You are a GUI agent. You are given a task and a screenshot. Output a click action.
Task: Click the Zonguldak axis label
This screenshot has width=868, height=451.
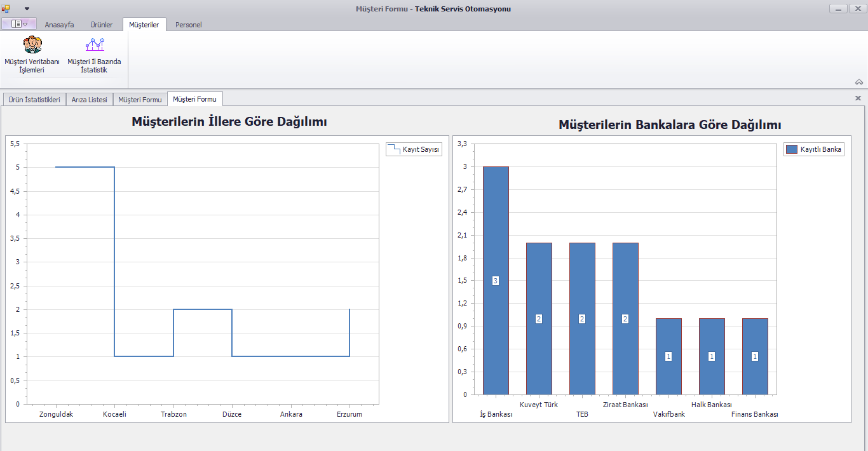pos(56,414)
